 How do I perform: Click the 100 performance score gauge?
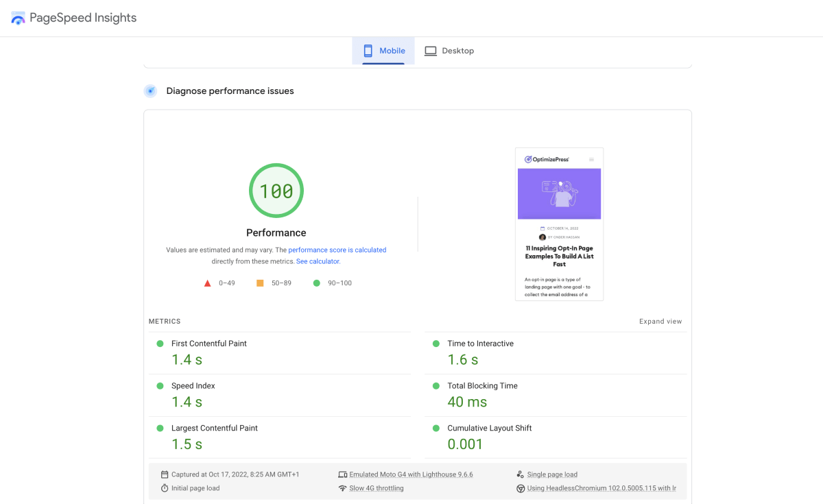(x=276, y=191)
